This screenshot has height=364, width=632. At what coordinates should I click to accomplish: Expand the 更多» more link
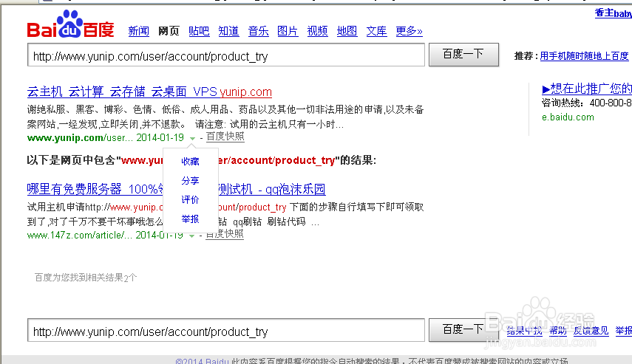409,31
